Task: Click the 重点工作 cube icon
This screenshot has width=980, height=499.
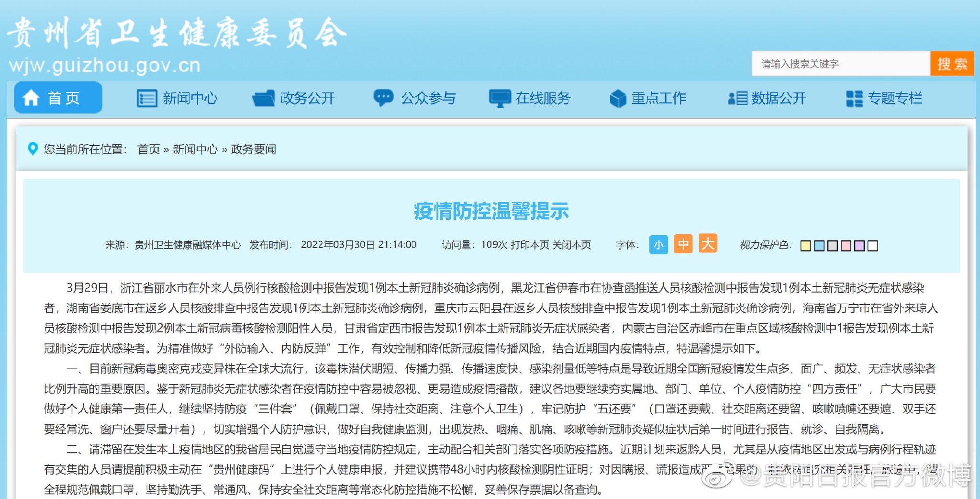Action: point(618,99)
